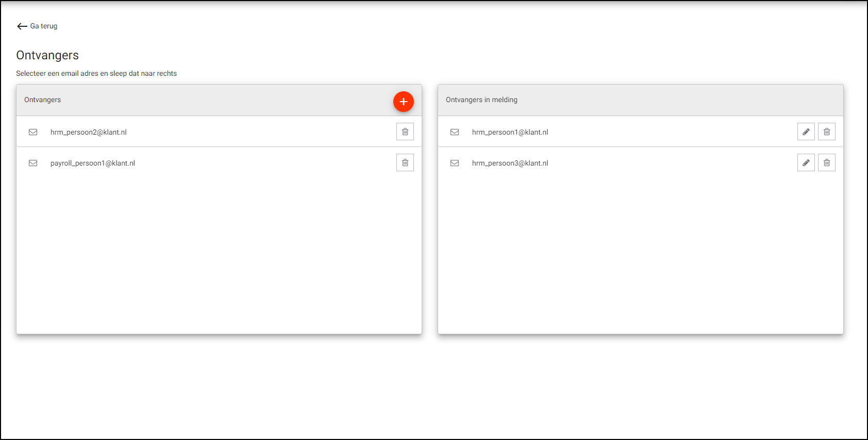
Task: Edit hrm_persoon3@klant.nl with the pencil icon
Action: [x=806, y=163]
